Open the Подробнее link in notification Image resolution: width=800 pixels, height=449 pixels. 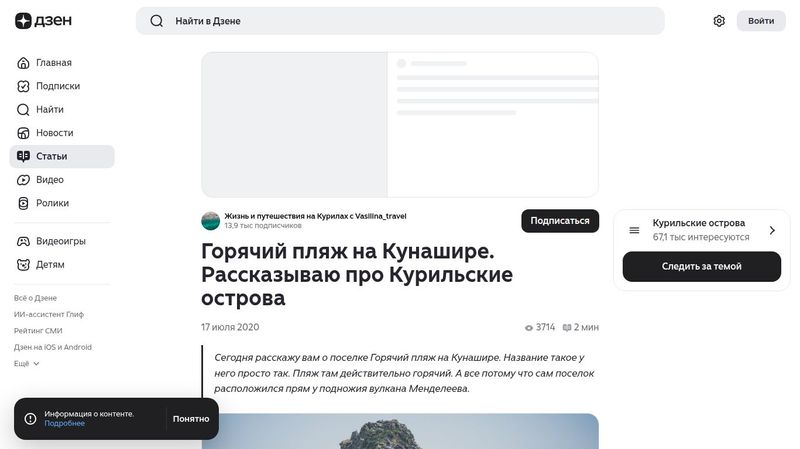click(x=64, y=423)
